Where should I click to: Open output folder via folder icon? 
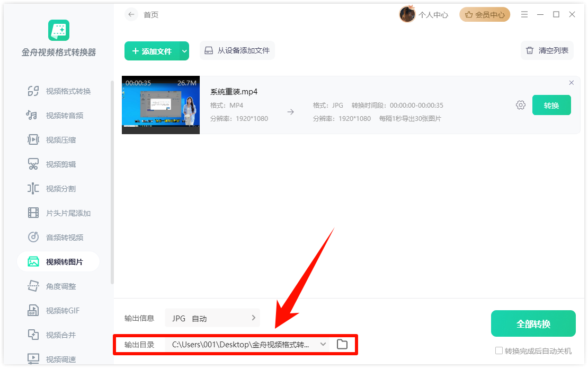(342, 345)
